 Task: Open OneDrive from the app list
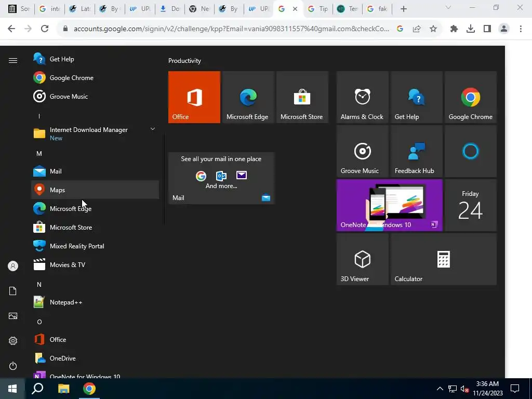[95, 358]
